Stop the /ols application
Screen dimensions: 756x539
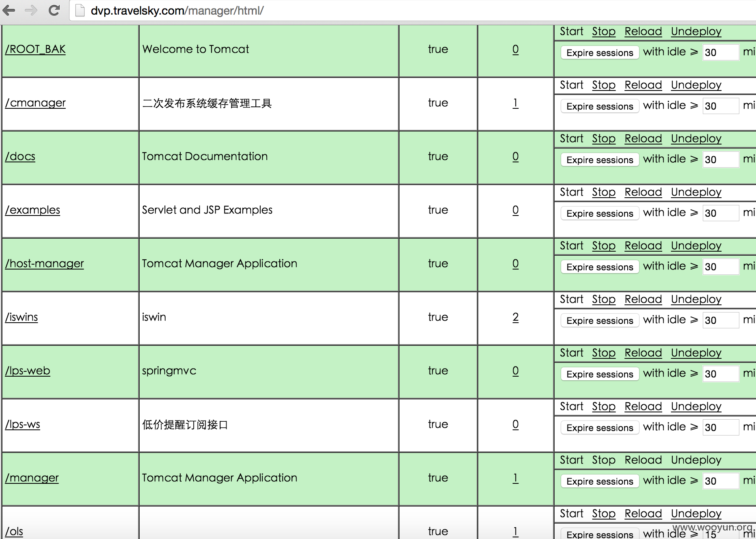[x=604, y=513]
